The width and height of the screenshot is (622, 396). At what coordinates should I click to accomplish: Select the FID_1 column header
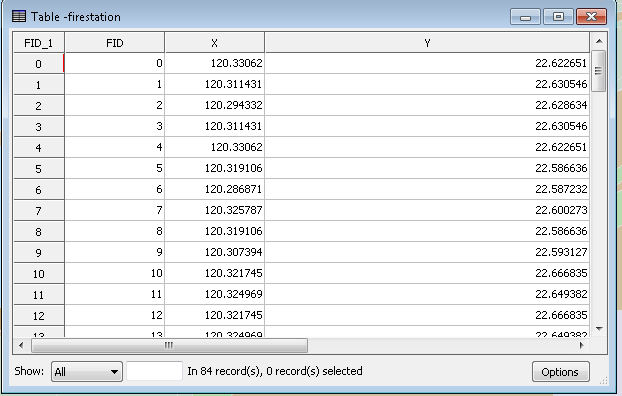pyautogui.click(x=38, y=42)
